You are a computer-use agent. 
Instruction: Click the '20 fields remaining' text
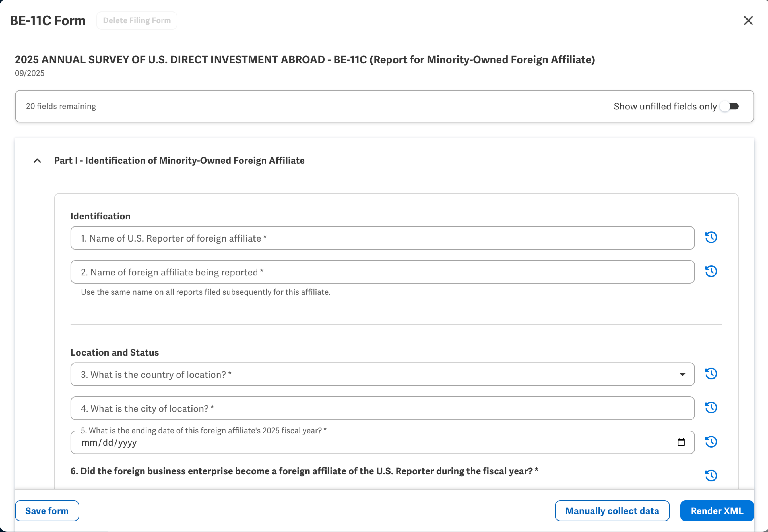coord(61,106)
